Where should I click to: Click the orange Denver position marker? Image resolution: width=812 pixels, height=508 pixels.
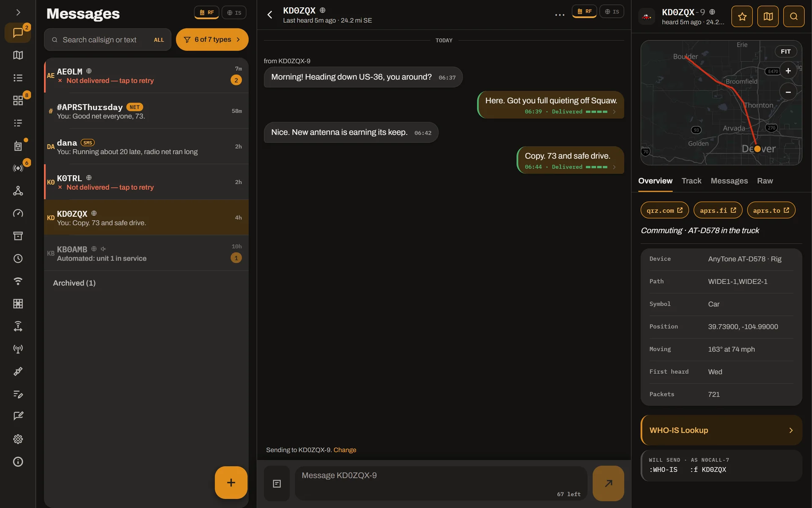point(757,149)
